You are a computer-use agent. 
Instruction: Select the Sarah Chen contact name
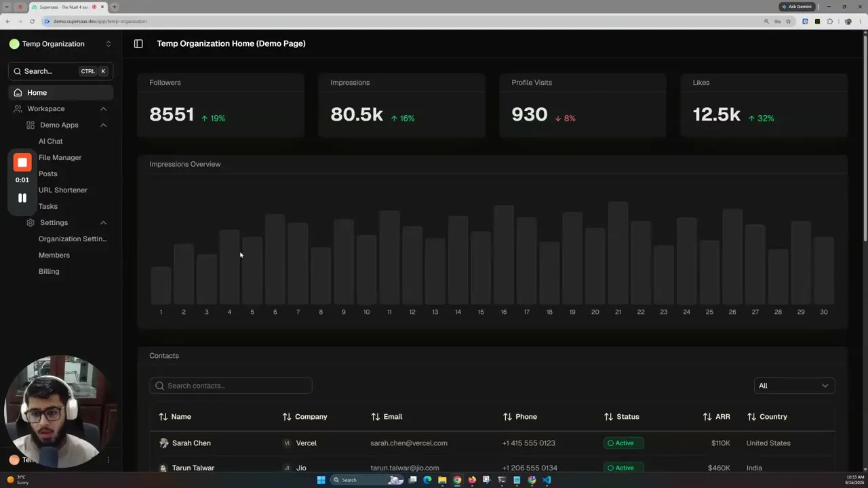tap(191, 443)
